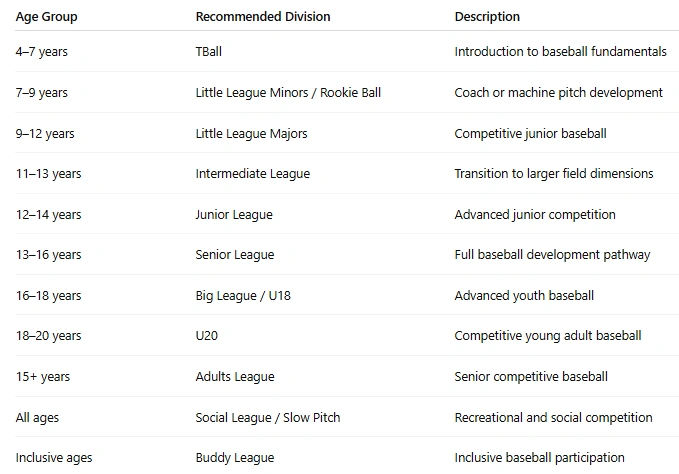Click the 'Introduction to baseball fundamentals' description

(x=560, y=52)
